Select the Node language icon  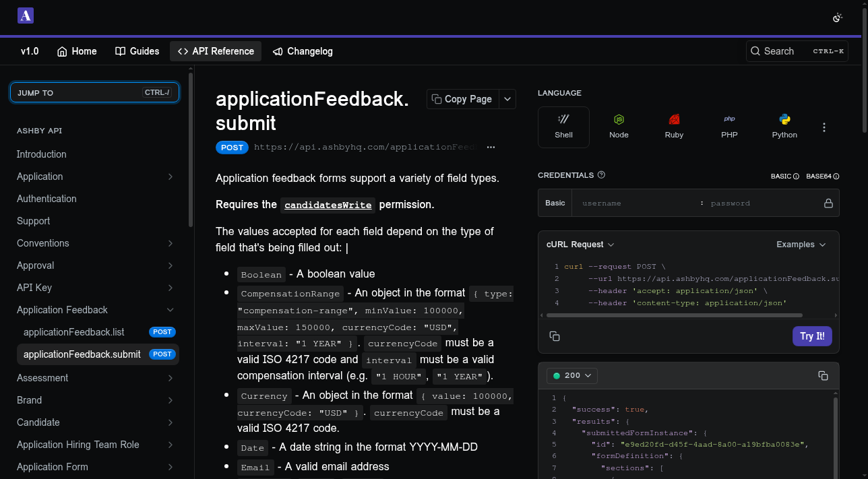(x=619, y=127)
